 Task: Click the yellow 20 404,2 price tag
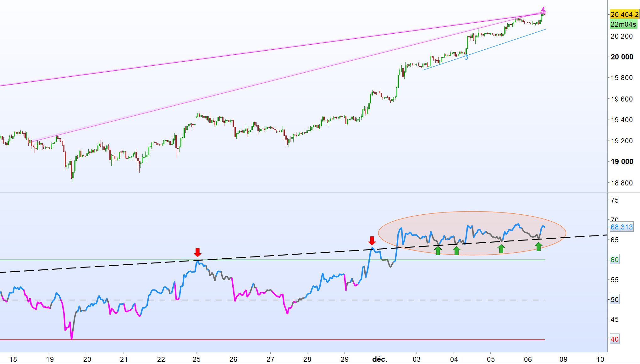click(624, 14)
